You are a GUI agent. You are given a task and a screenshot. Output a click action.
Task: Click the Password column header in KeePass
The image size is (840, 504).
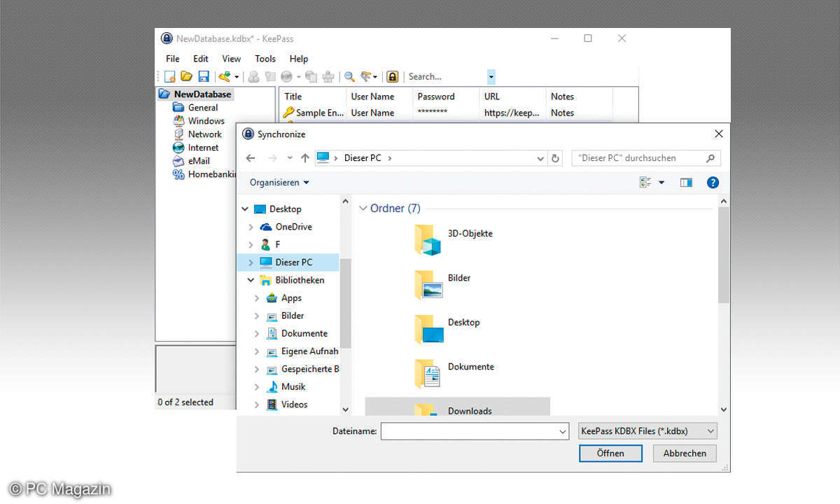[445, 97]
